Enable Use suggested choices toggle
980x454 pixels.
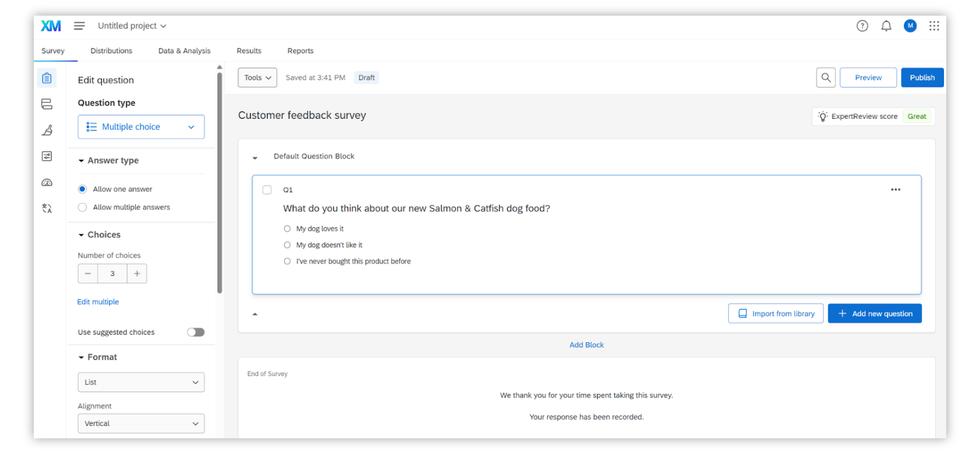pos(195,332)
